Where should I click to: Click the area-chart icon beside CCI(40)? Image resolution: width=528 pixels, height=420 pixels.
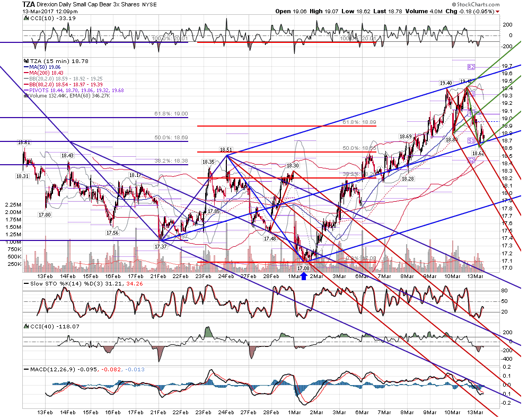click(x=27, y=326)
